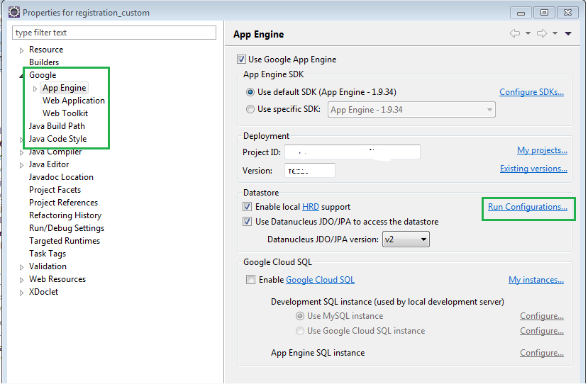Expand the XDoclet tree node
This screenshot has width=588, height=384.
click(x=21, y=293)
